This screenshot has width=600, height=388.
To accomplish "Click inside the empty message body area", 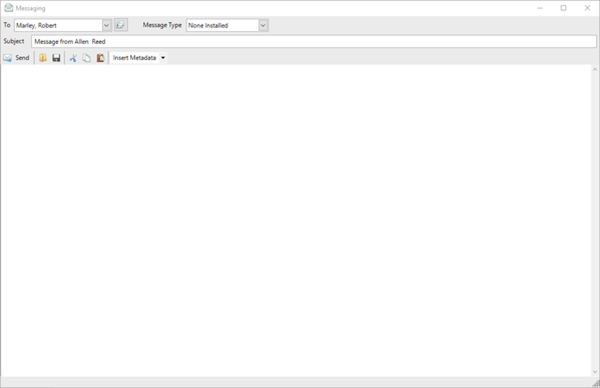I will tap(296, 220).
